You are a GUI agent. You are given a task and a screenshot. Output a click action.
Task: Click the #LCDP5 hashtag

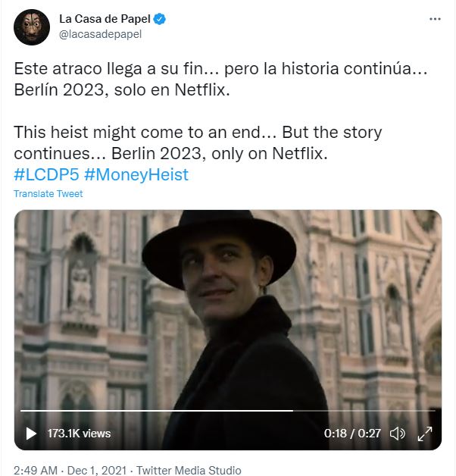click(44, 174)
